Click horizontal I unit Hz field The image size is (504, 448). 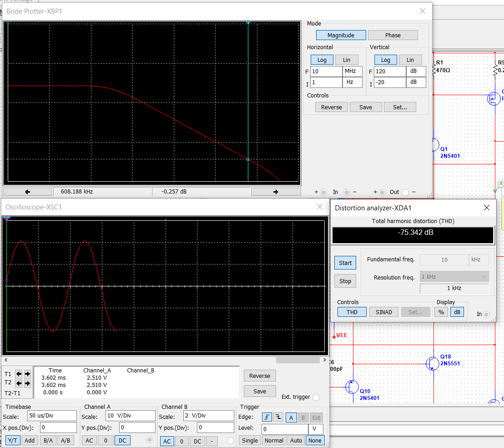click(x=352, y=82)
